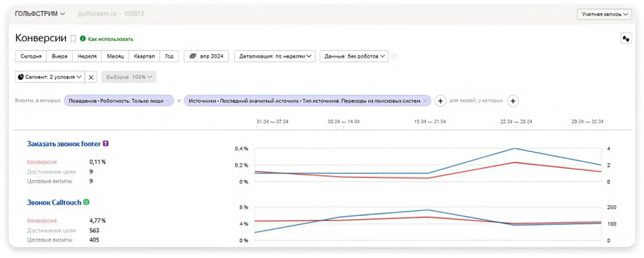Select the Неделя period tab

pyautogui.click(x=87, y=56)
